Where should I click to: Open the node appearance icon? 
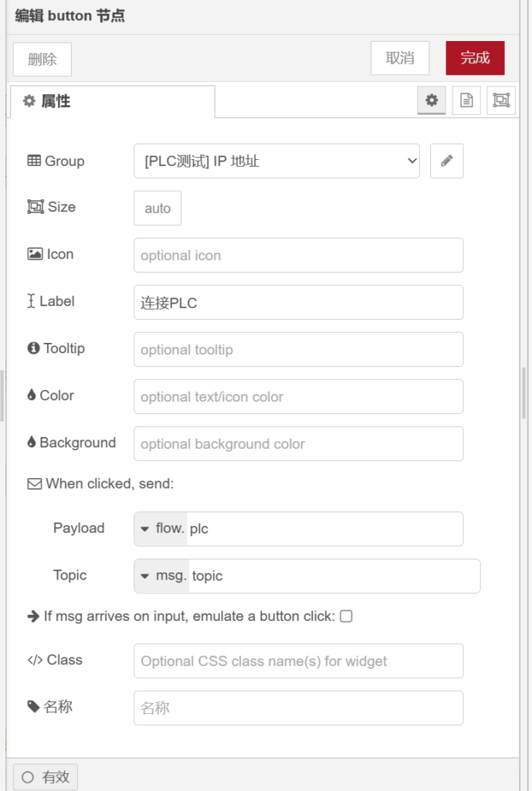click(x=501, y=100)
